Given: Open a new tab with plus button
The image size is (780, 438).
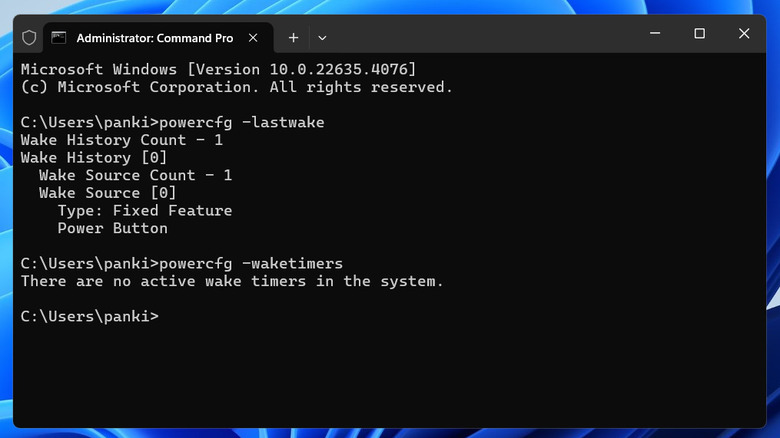Looking at the screenshot, I should [293, 38].
